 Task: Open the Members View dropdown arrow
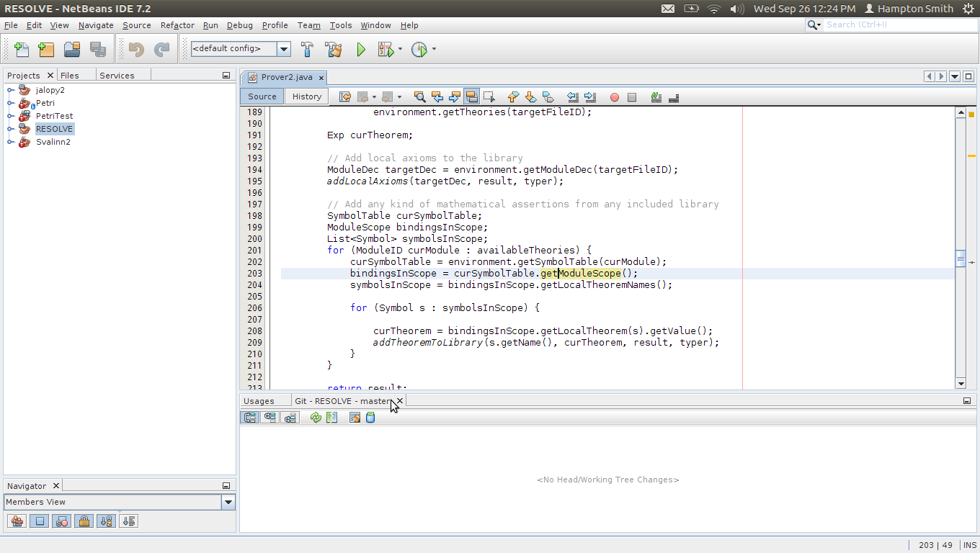[228, 503]
